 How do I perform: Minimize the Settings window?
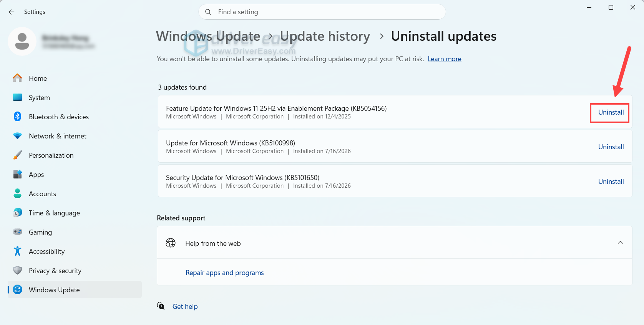coord(589,7)
